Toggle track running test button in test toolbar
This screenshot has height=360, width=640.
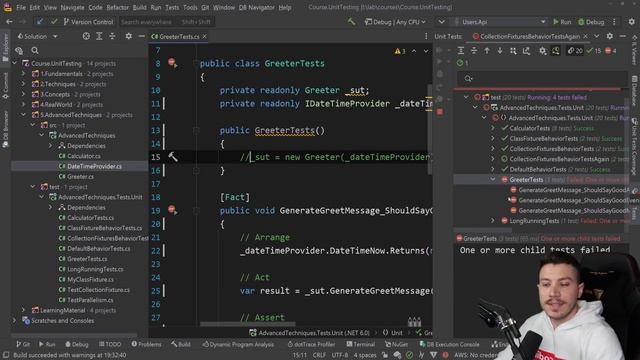point(556,51)
